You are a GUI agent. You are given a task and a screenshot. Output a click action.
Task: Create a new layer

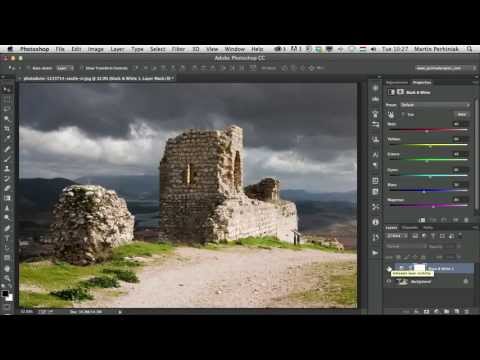coord(457,311)
